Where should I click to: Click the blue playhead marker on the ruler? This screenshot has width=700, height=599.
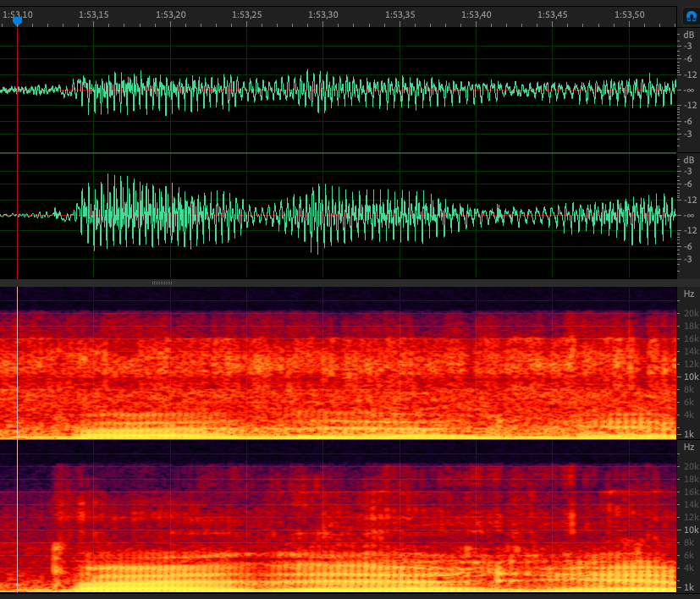(x=17, y=21)
